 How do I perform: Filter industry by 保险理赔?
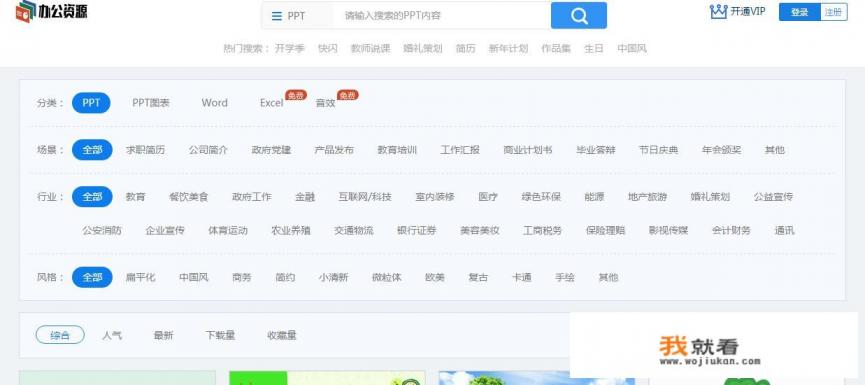606,231
